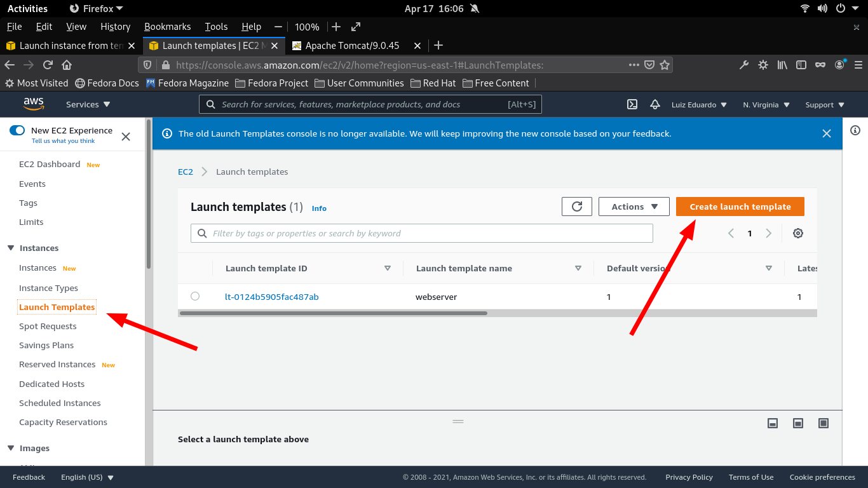Click Create launch template button
This screenshot has height=488, width=868.
tap(740, 207)
